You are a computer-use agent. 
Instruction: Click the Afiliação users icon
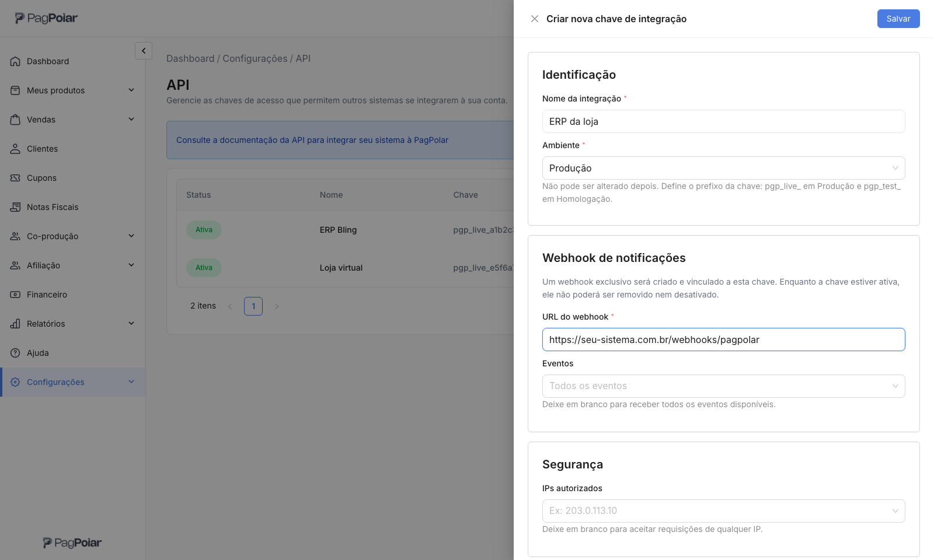pos(15,265)
